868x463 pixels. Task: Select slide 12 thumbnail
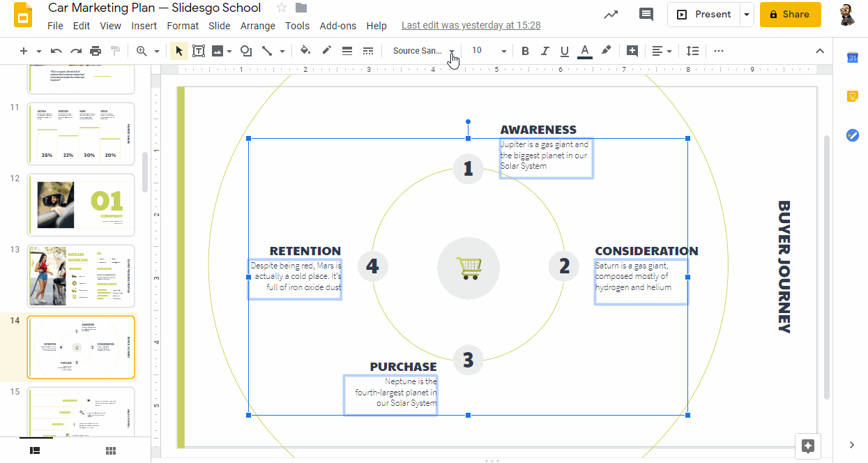coord(80,204)
